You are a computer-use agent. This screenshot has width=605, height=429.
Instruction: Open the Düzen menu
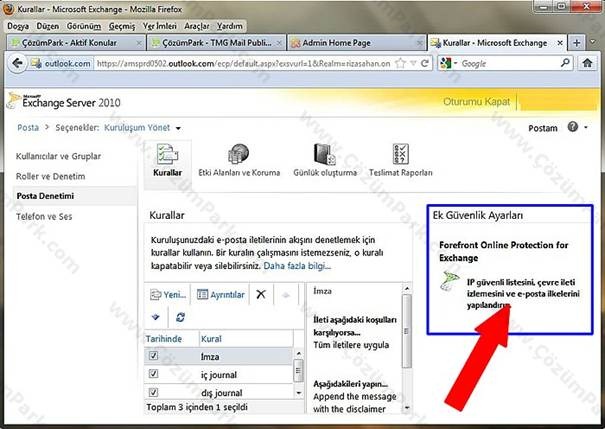coord(48,26)
